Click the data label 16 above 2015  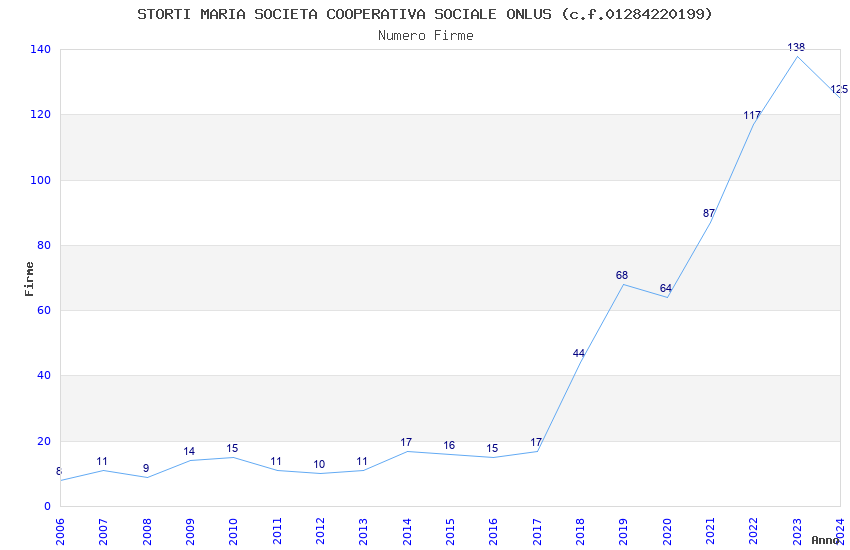click(449, 445)
